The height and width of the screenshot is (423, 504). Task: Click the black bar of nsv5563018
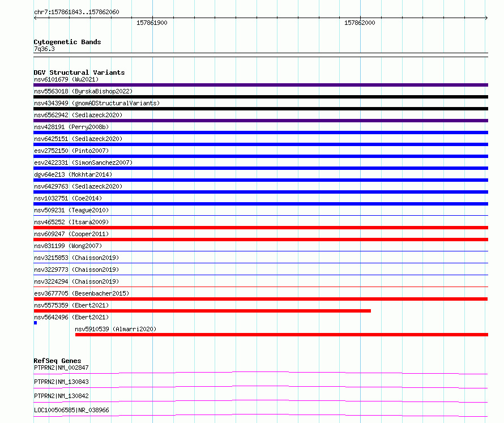tap(260, 97)
